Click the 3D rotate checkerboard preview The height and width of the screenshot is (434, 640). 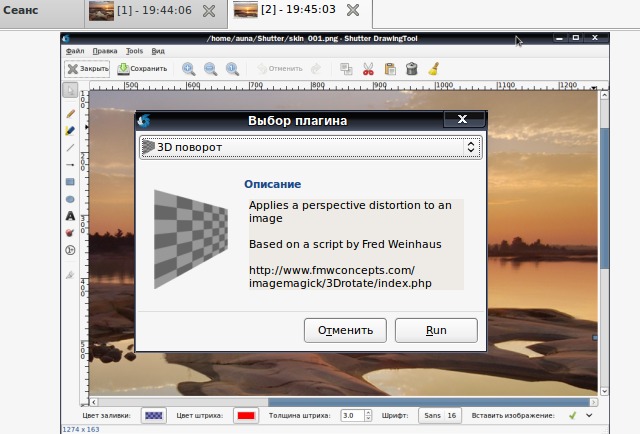click(x=191, y=239)
